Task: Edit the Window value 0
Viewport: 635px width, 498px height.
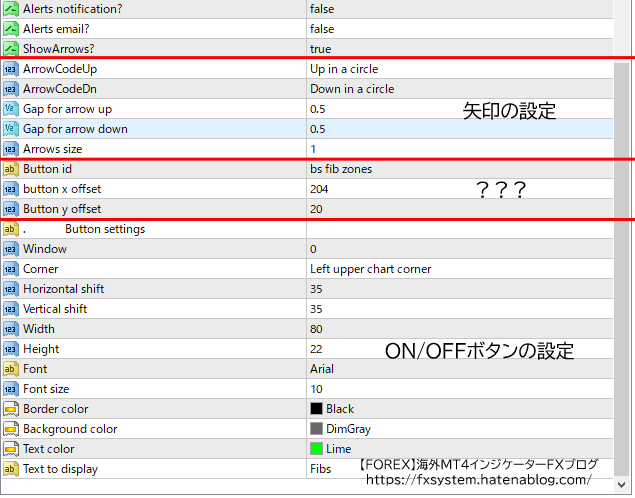Action: [460, 249]
